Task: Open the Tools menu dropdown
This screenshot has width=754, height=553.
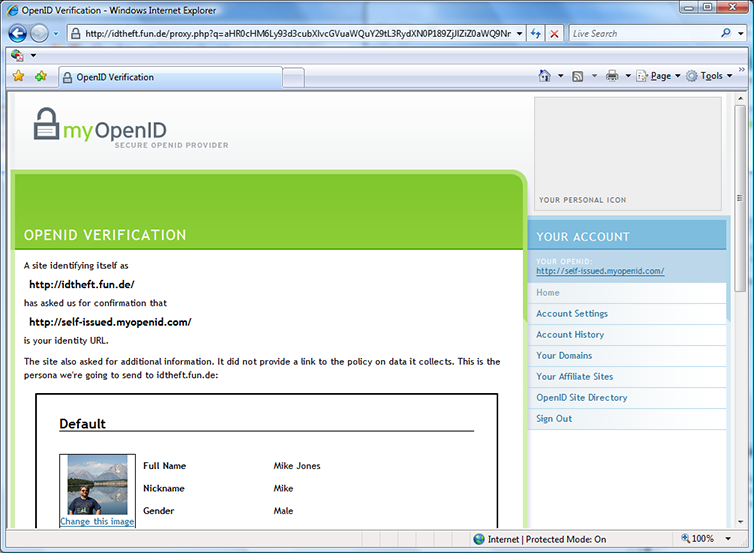Action: click(x=710, y=76)
